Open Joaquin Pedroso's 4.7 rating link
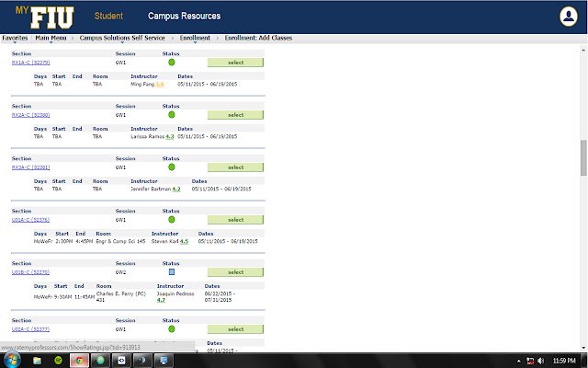This screenshot has height=368, width=588. pyautogui.click(x=161, y=300)
